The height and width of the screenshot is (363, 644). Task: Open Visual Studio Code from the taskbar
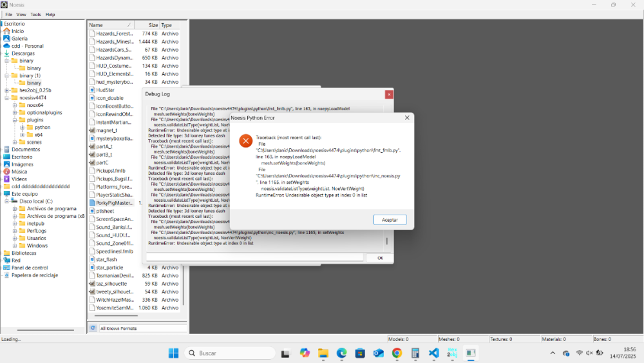click(x=433, y=353)
